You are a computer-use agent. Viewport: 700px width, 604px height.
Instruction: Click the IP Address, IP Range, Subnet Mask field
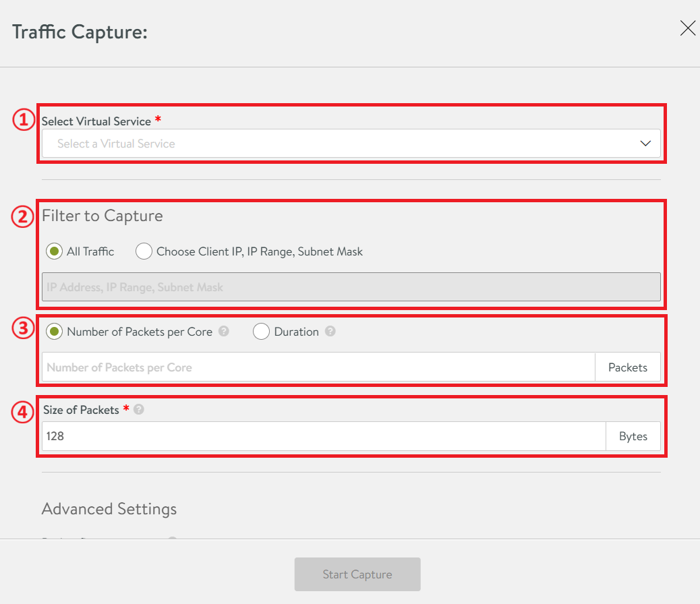click(351, 287)
